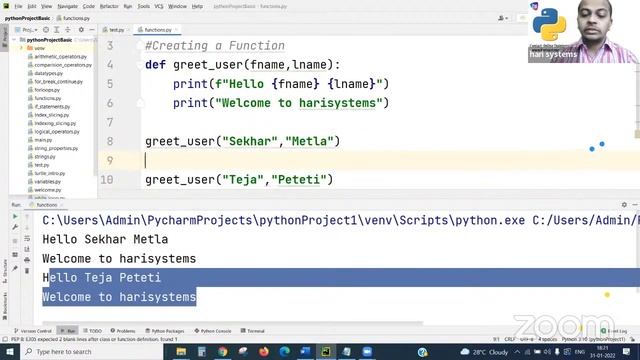Open variables.py in project tree
The height and width of the screenshot is (360, 640).
click(x=47, y=182)
